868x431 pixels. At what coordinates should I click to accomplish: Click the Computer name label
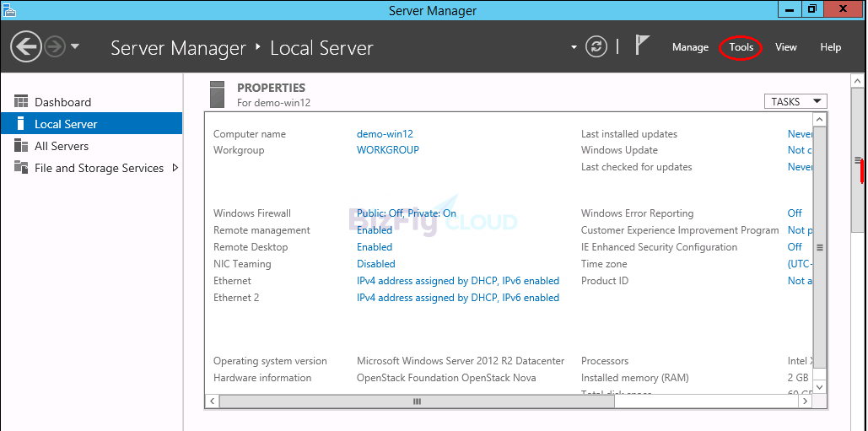(250, 134)
